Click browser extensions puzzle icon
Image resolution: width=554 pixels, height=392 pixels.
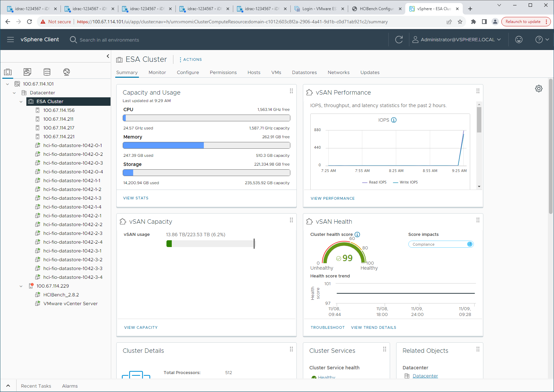(473, 22)
